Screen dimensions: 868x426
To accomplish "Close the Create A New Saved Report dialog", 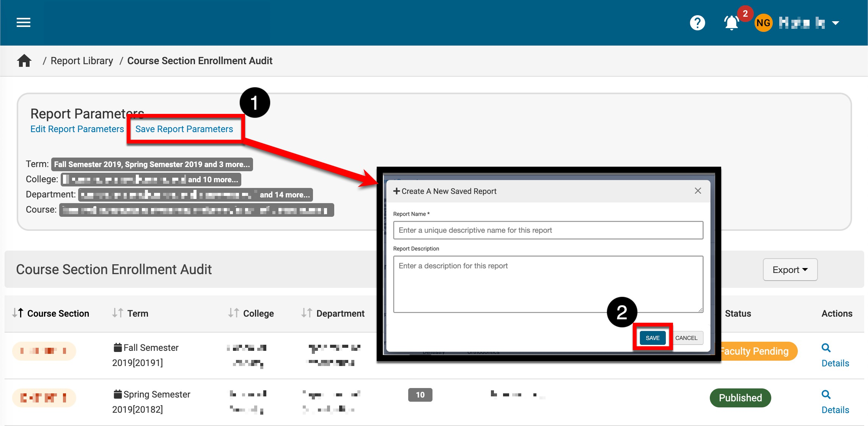I will pyautogui.click(x=698, y=191).
